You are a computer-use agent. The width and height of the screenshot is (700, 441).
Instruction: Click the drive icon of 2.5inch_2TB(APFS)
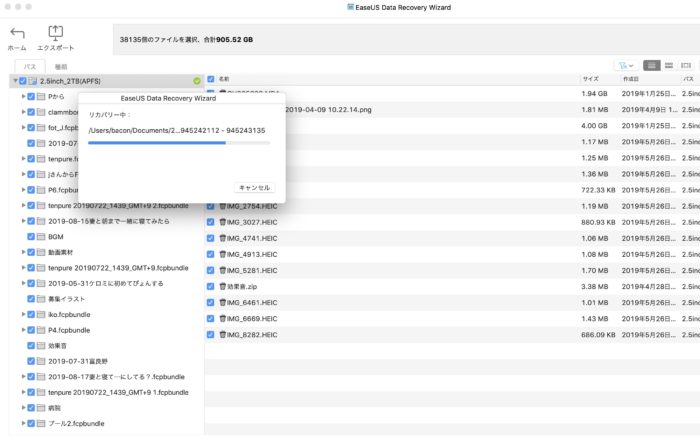pos(33,81)
